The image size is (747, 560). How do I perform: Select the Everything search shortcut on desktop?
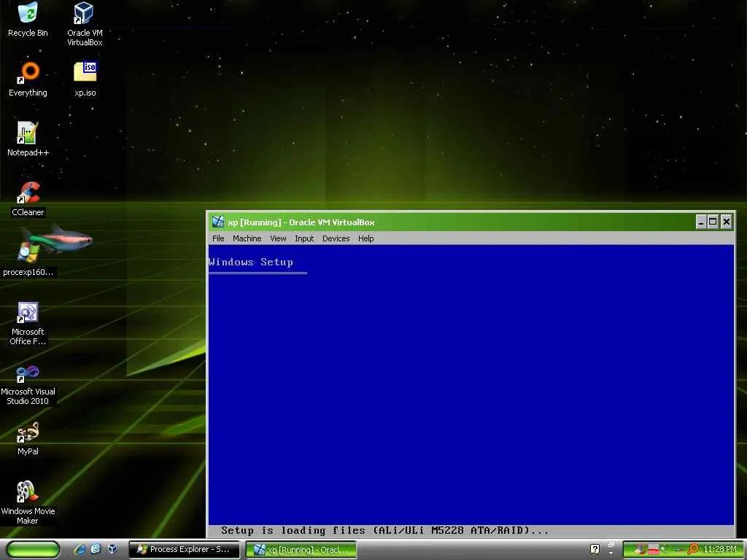28,79
